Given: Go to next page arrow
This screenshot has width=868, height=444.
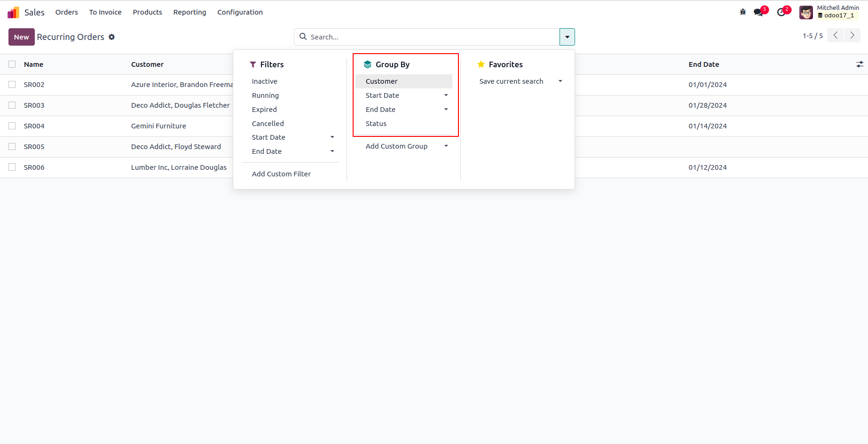Looking at the screenshot, I should [852, 36].
